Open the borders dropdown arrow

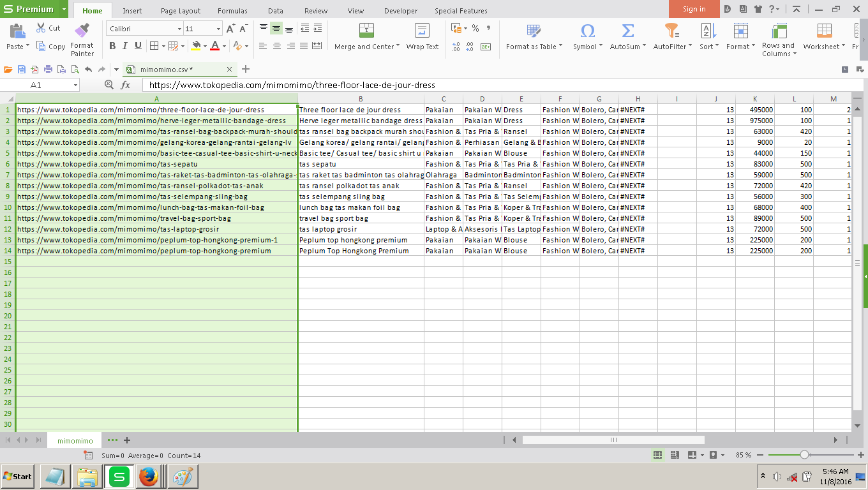[163, 46]
